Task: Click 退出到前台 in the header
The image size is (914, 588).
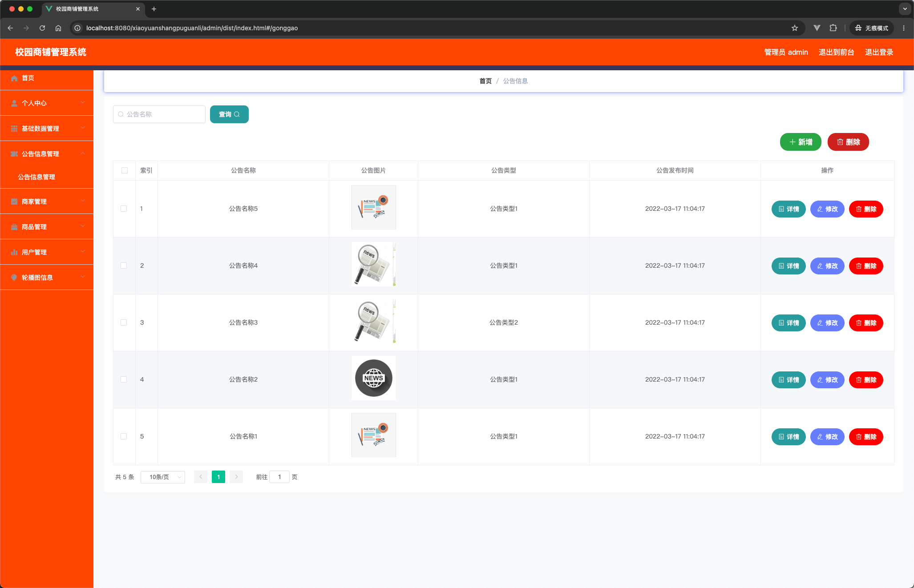Action: (837, 52)
